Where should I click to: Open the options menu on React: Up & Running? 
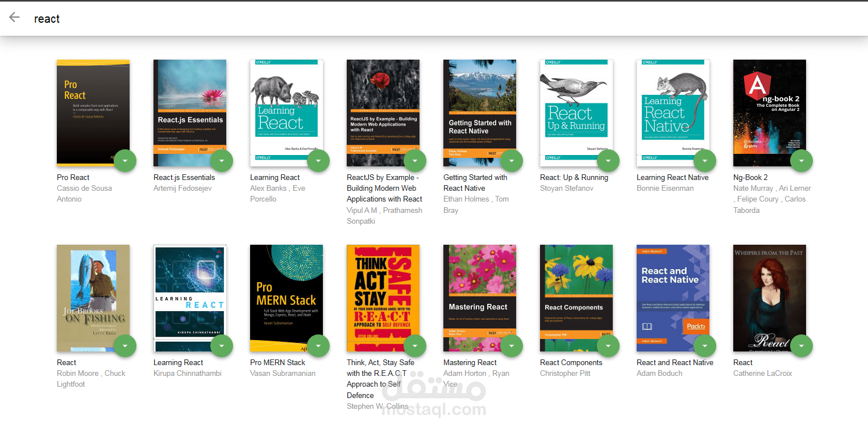[x=608, y=161]
